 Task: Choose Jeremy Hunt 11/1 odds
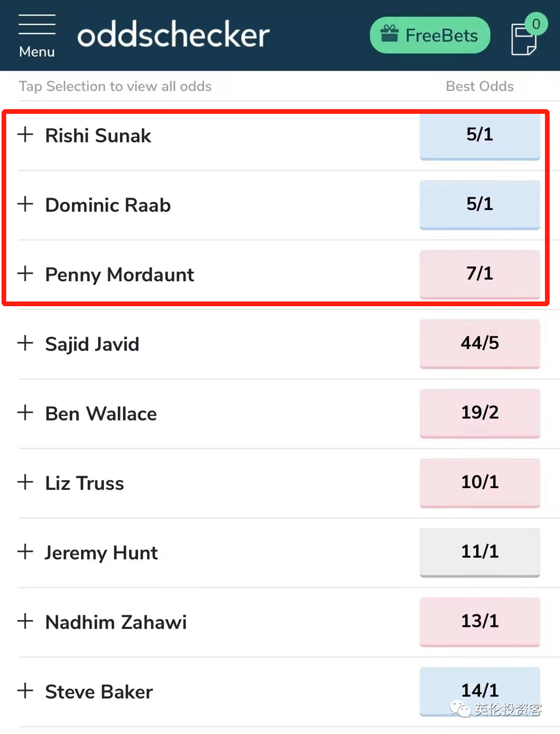pyautogui.click(x=479, y=552)
